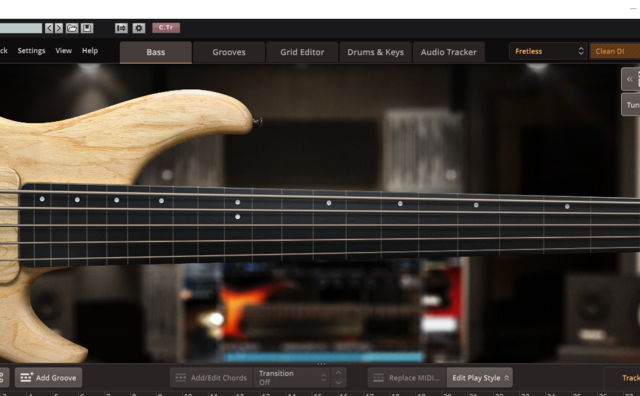Open the Grid Editor tab
The width and height of the screenshot is (640, 396).
[x=302, y=52]
